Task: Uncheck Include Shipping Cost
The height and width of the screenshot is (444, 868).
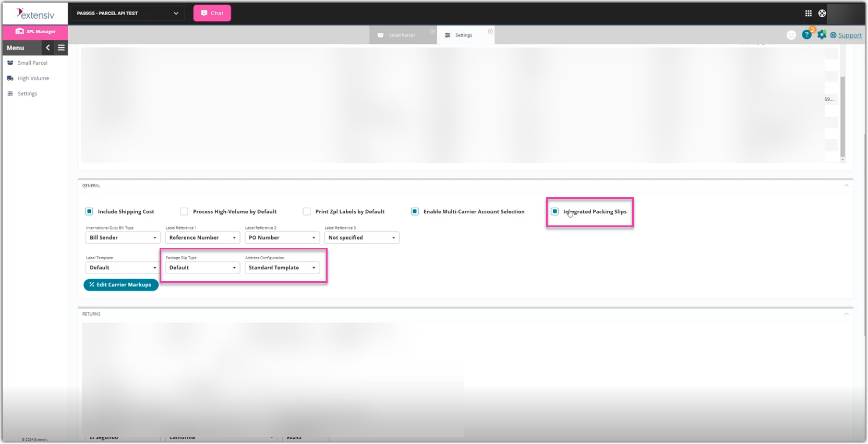Action: click(89, 211)
